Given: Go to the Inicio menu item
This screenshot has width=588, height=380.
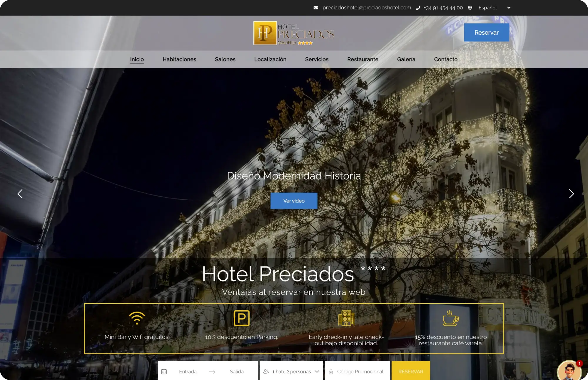Looking at the screenshot, I should [137, 59].
